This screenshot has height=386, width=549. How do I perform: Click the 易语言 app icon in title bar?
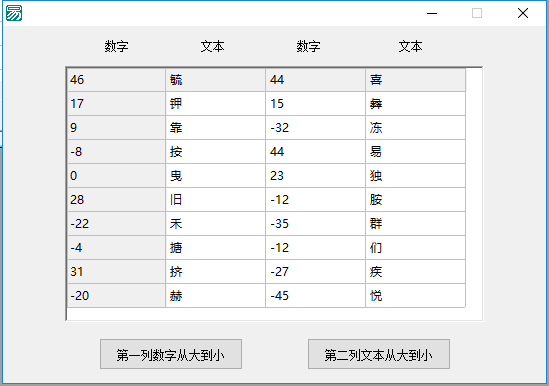click(x=14, y=13)
